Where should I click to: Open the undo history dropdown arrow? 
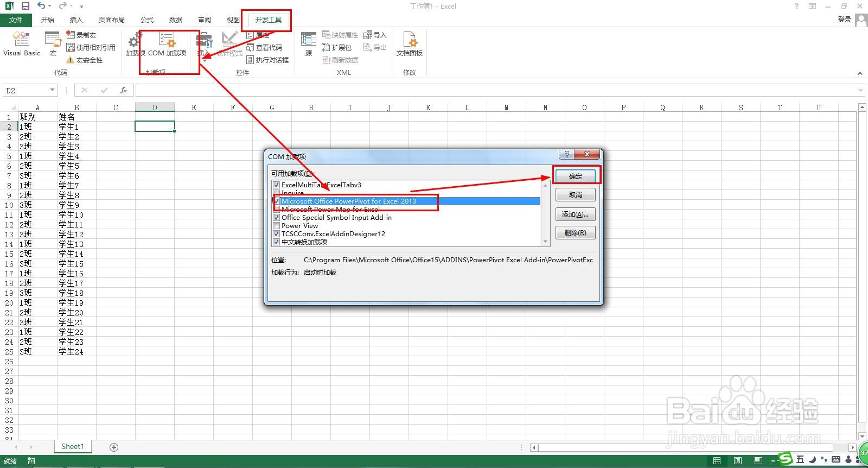(50, 6)
